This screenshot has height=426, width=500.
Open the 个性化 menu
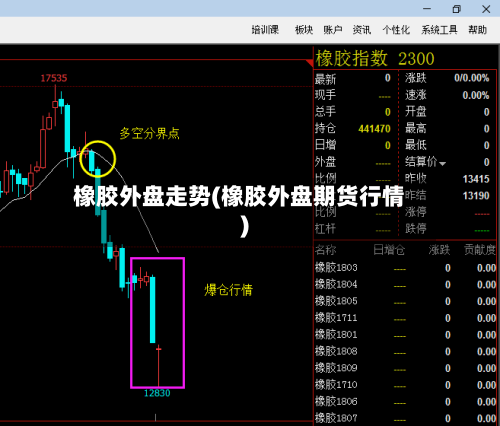396,30
